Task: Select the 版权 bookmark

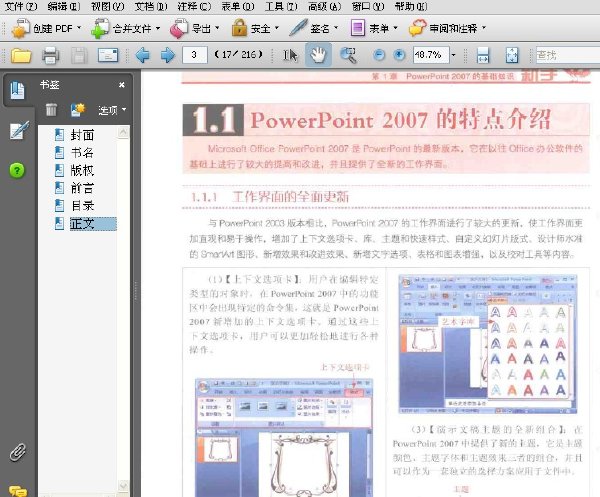Action: (82, 170)
